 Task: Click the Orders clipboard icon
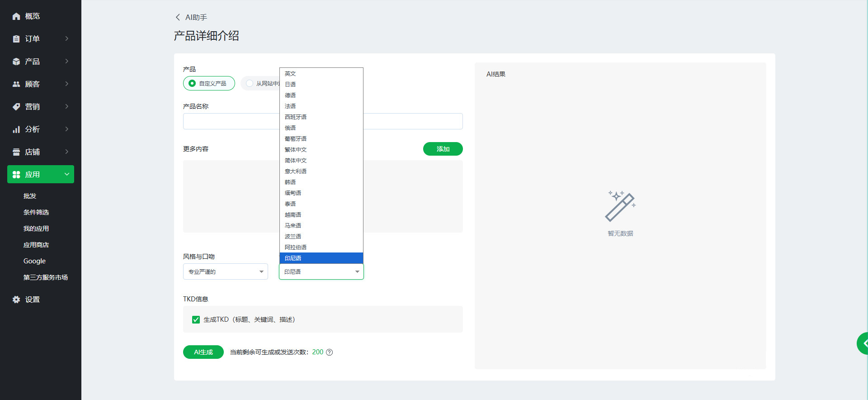pyautogui.click(x=16, y=39)
